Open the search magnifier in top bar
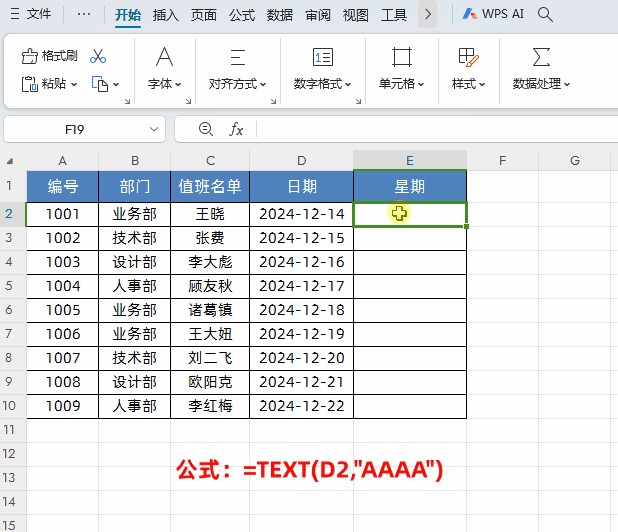This screenshot has height=532, width=618. click(x=545, y=14)
